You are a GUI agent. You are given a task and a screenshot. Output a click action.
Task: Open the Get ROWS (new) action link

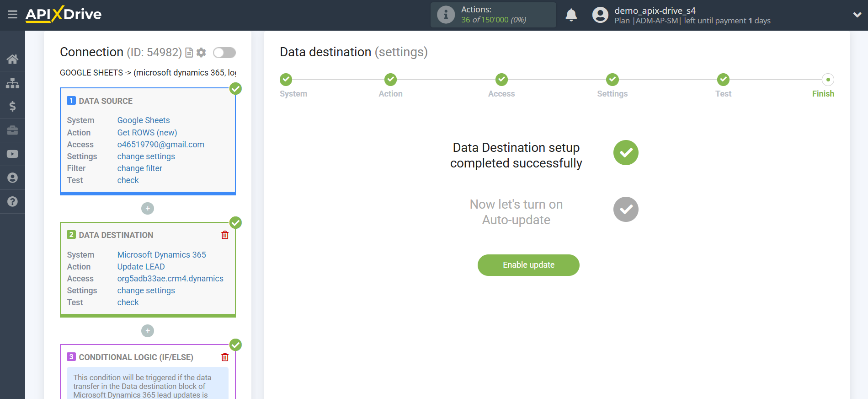point(147,133)
